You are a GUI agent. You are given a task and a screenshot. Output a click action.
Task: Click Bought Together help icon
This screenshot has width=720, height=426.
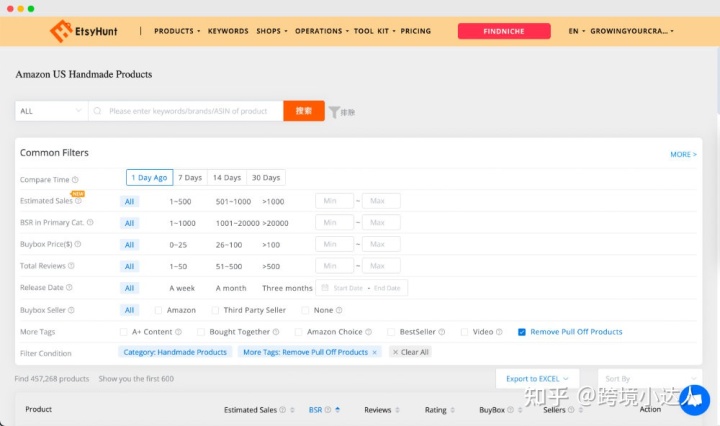tap(276, 332)
